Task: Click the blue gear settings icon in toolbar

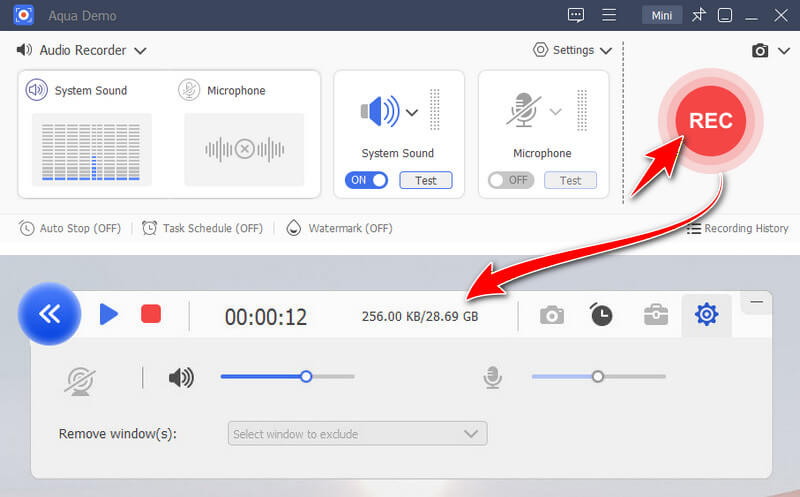Action: tap(707, 314)
